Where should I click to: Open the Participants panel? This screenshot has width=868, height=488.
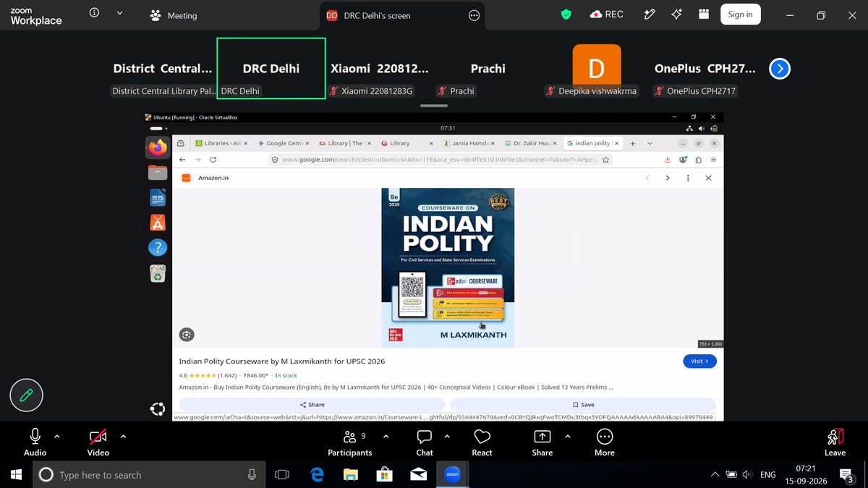coord(350,442)
